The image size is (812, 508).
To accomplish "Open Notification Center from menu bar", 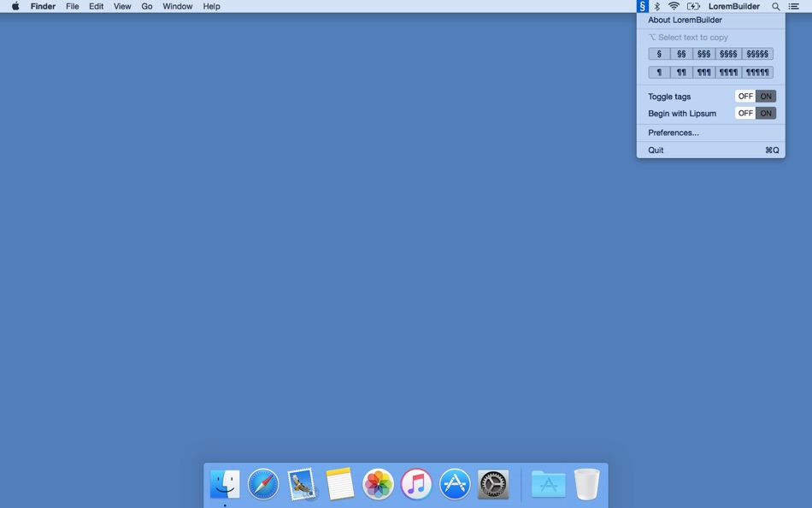I will [x=793, y=6].
